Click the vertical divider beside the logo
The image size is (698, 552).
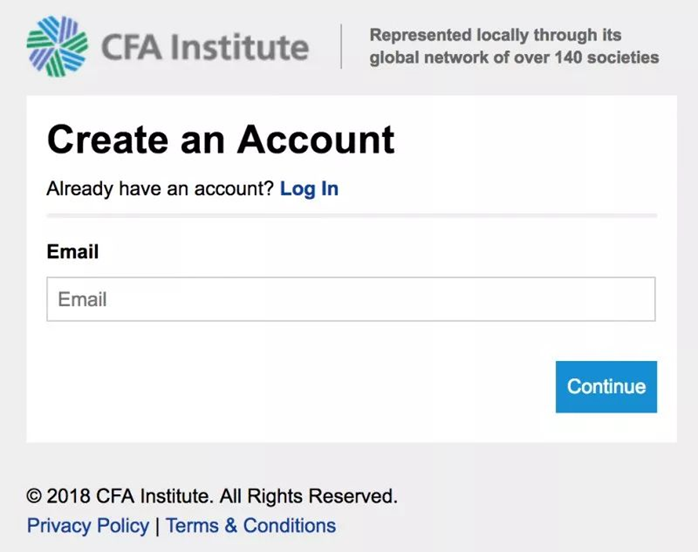point(341,46)
